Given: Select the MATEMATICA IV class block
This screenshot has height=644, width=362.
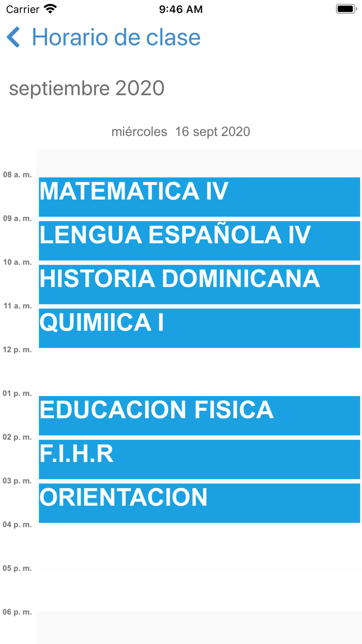Looking at the screenshot, I should pyautogui.click(x=199, y=197).
